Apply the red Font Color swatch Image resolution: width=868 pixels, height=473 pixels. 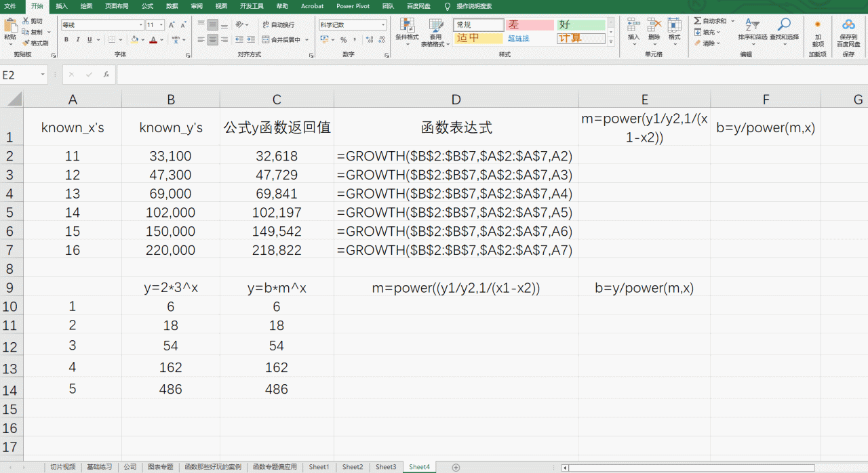[153, 40]
